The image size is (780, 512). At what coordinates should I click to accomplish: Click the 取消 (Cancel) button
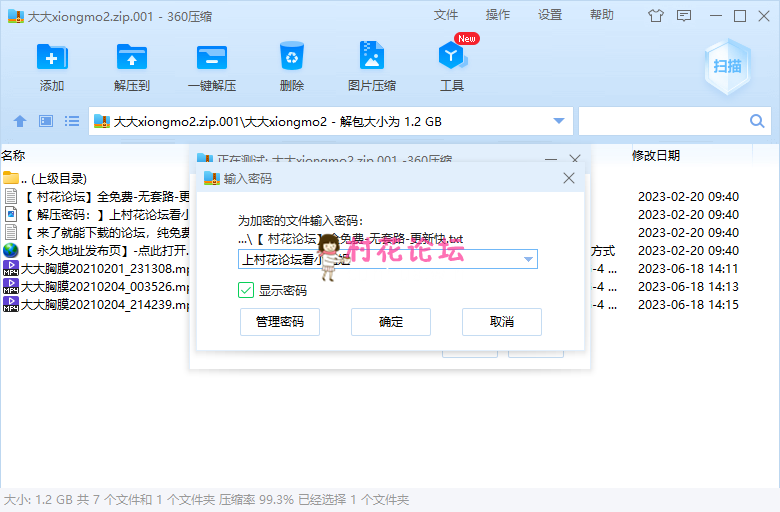pyautogui.click(x=502, y=322)
